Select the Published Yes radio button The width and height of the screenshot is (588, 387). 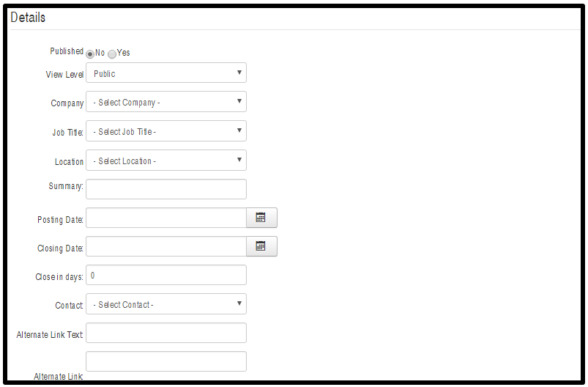tap(112, 54)
